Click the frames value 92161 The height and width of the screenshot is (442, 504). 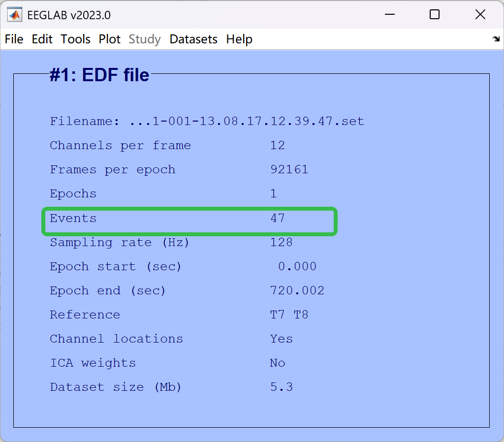(x=289, y=169)
